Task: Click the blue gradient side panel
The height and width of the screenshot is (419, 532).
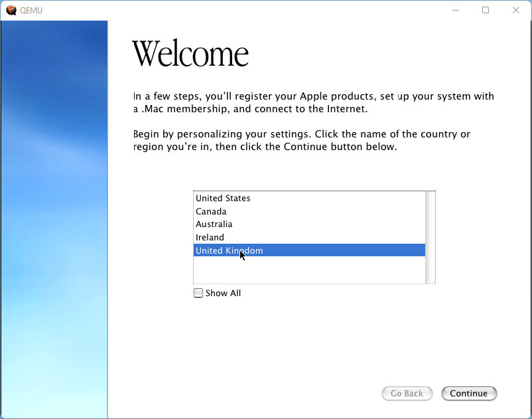Action: tap(54, 219)
